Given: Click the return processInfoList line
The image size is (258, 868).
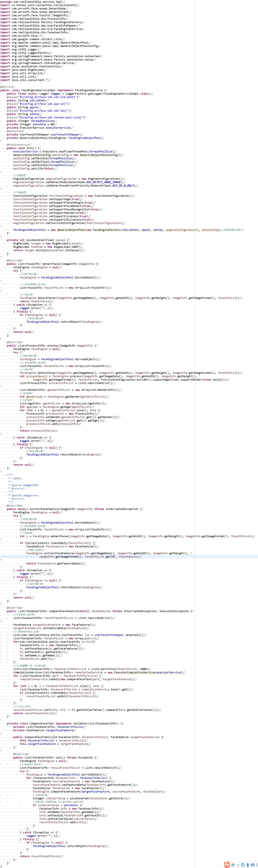Looking at the screenshot, I should [x=39, y=431].
